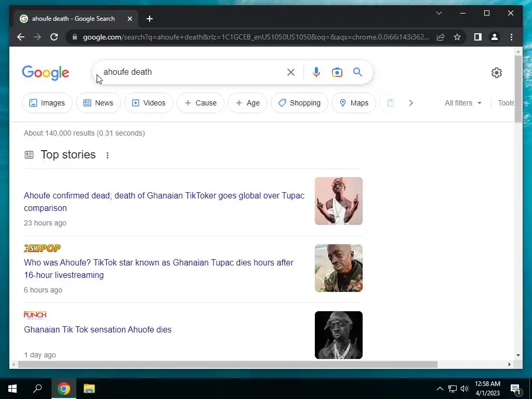Click the scroll down arrow
532x399 pixels.
pyautogui.click(x=518, y=355)
